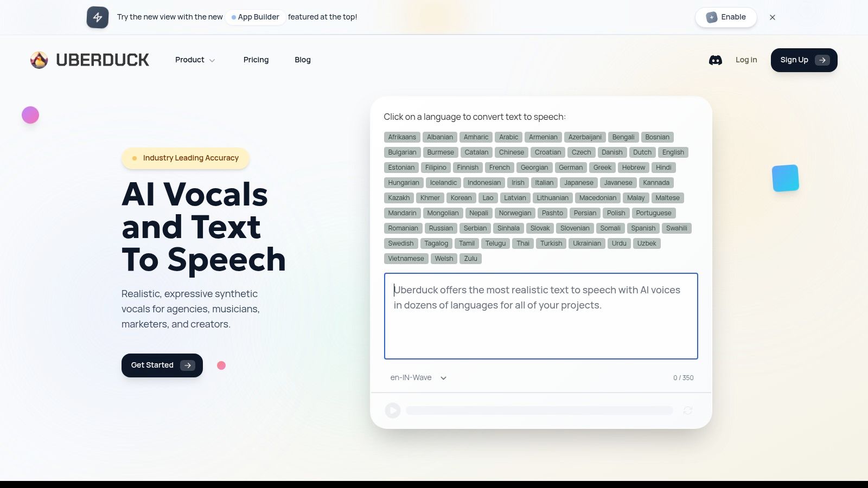Pick the Bengali language tag
The width and height of the screenshot is (868, 488).
tap(623, 137)
